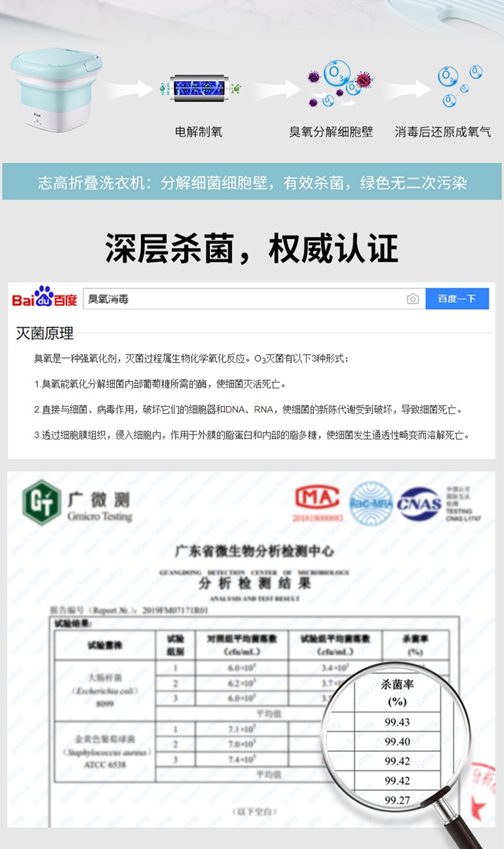Click the report number 2019FM07171R01
The image size is (504, 849).
(x=174, y=610)
